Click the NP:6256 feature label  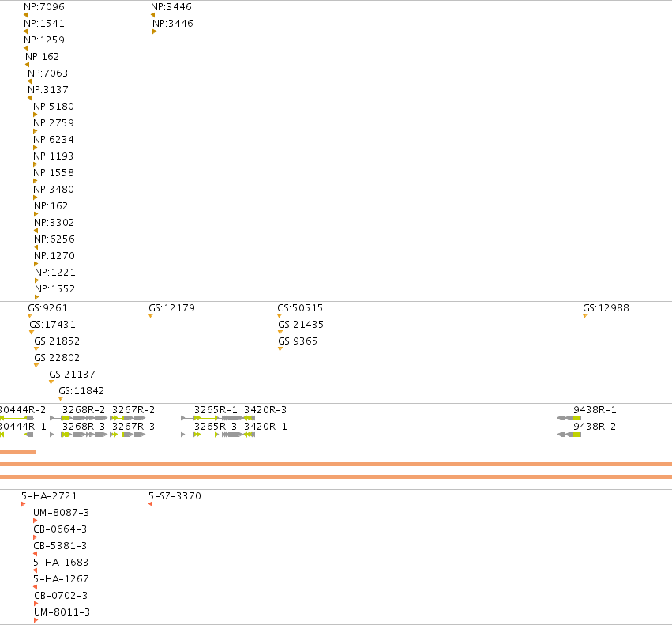[x=54, y=239]
